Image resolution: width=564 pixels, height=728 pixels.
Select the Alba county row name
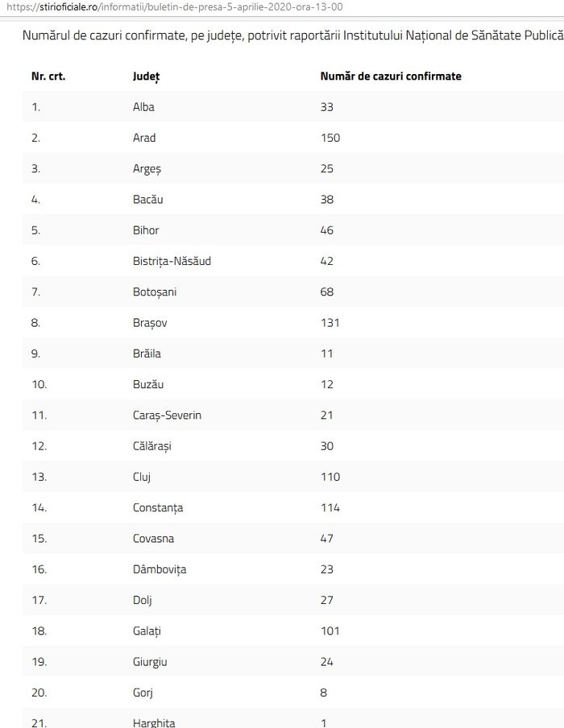[x=143, y=107]
